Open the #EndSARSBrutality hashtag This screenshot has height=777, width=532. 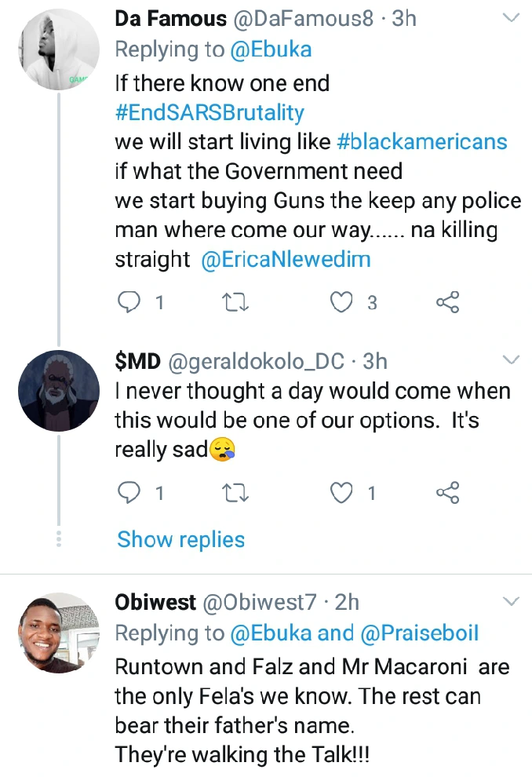(210, 112)
